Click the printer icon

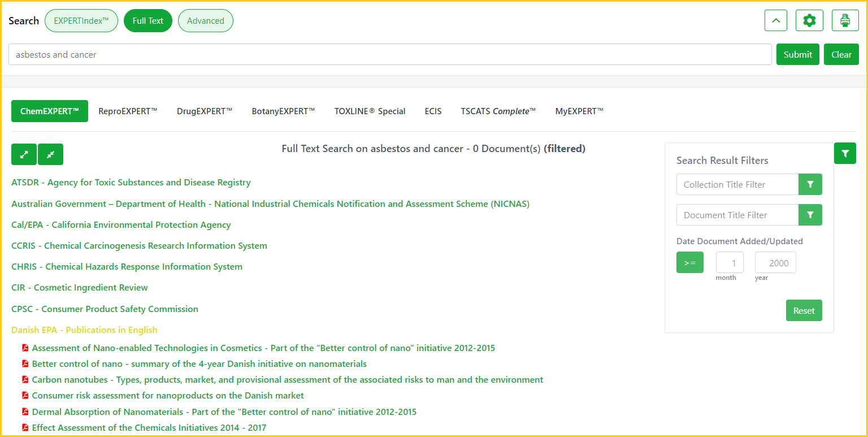tap(844, 21)
